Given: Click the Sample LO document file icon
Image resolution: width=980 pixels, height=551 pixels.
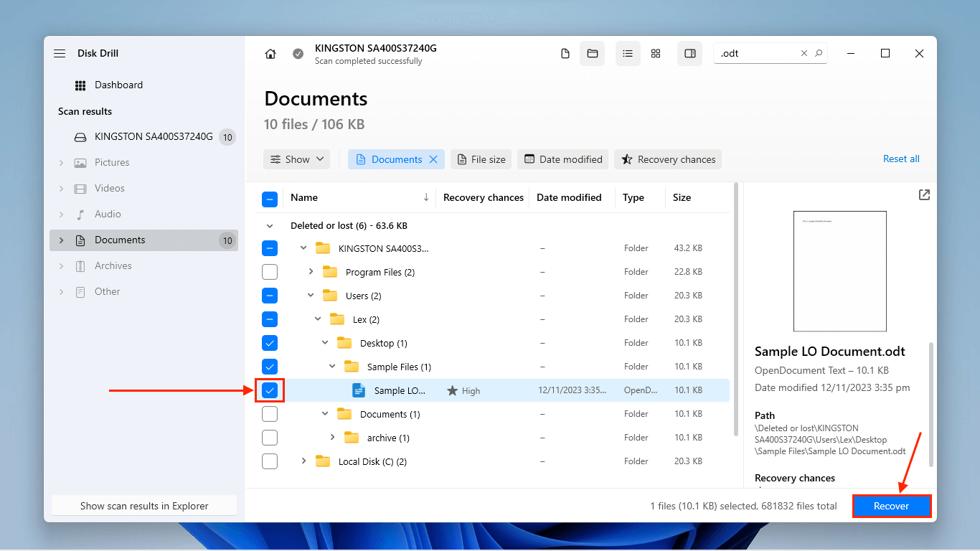Looking at the screenshot, I should [359, 390].
